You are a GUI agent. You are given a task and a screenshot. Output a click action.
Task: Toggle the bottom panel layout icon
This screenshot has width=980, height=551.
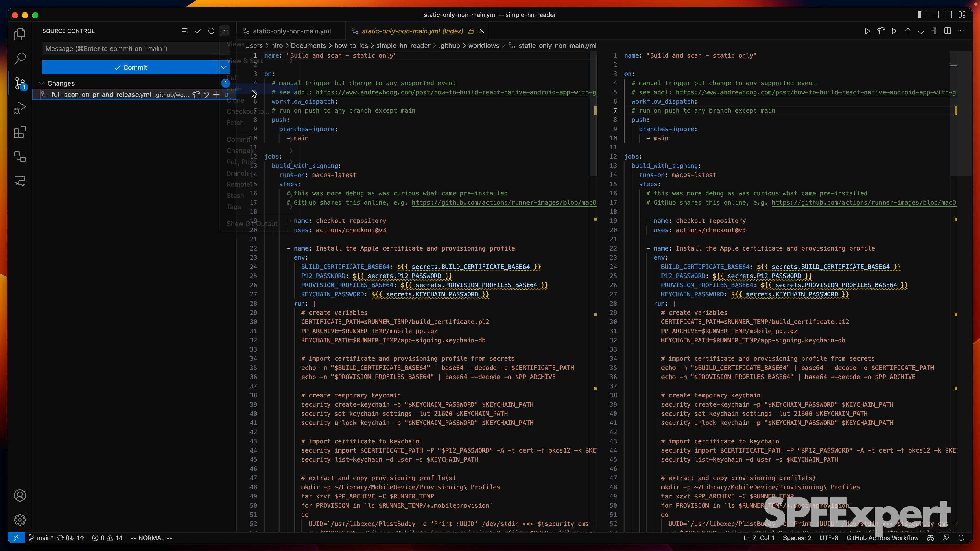pyautogui.click(x=935, y=15)
